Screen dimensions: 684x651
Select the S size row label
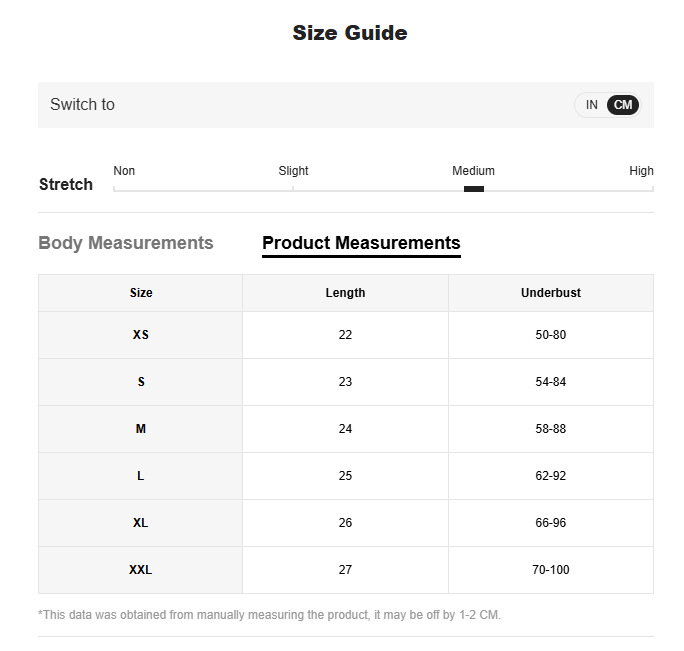(x=141, y=382)
